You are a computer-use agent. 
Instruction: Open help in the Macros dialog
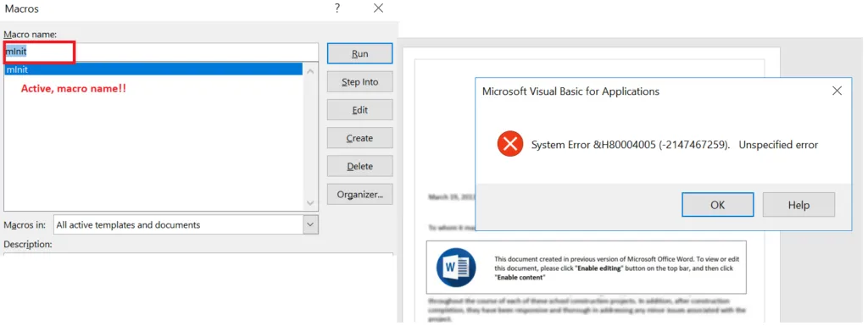pos(337,8)
